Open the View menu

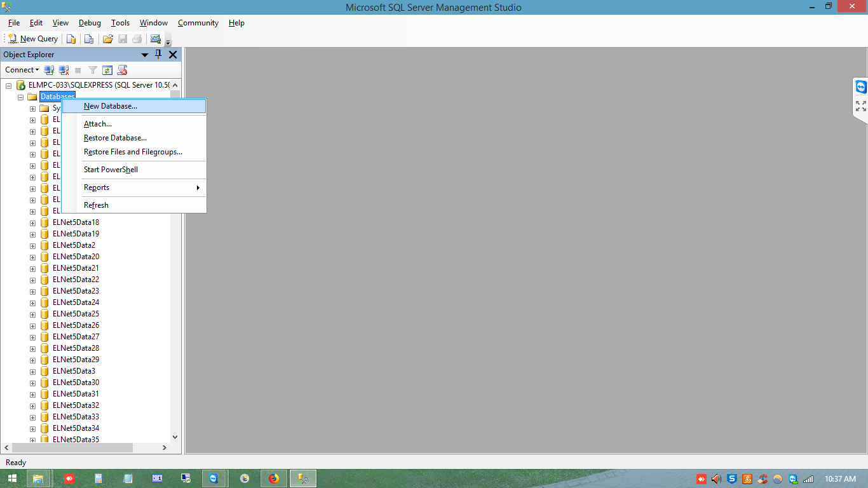60,23
